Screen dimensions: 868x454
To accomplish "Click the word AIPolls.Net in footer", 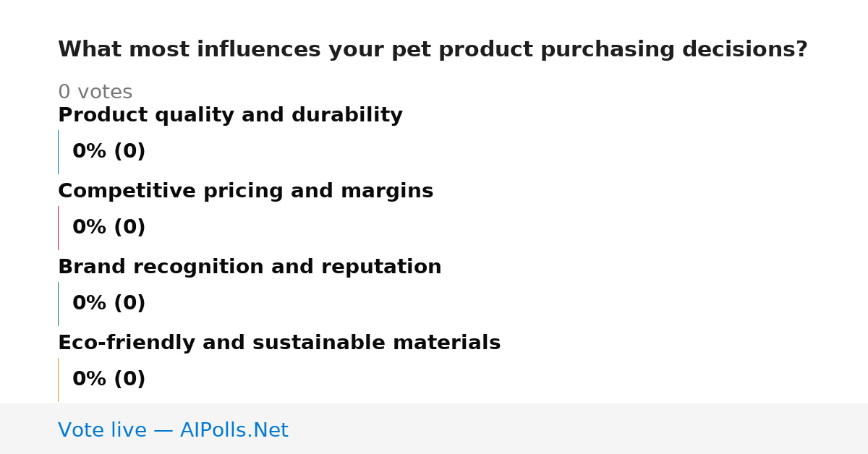I will tap(234, 430).
